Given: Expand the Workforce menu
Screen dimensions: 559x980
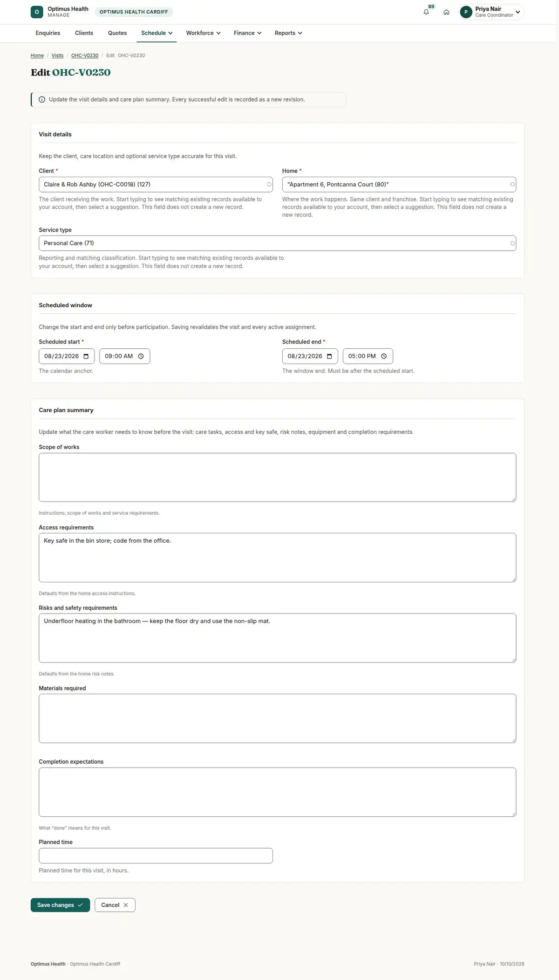Looking at the screenshot, I should click(x=203, y=33).
